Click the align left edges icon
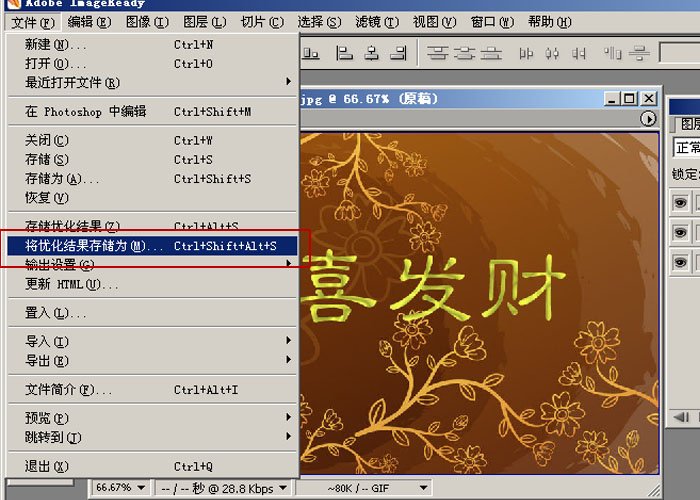This screenshot has height=500, width=700. pos(344,53)
